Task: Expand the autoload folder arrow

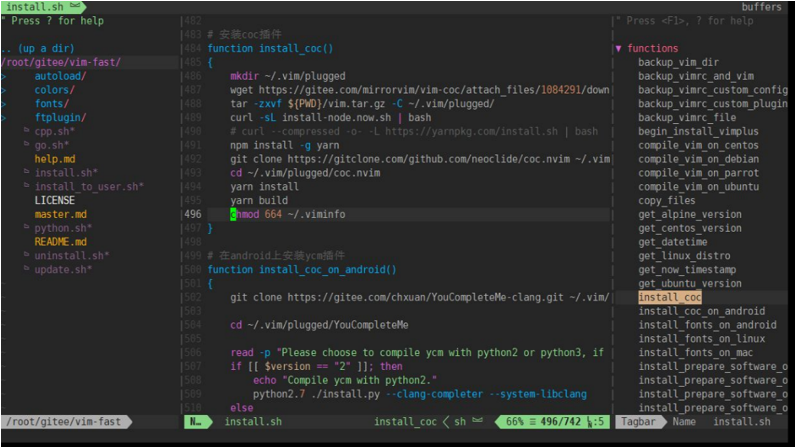Action: tap(4, 77)
